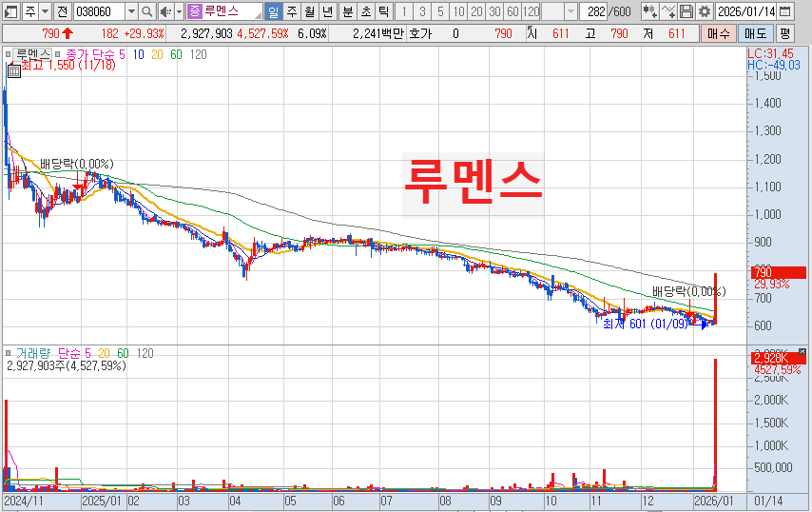Click the grid table icon under legend

click(x=14, y=71)
